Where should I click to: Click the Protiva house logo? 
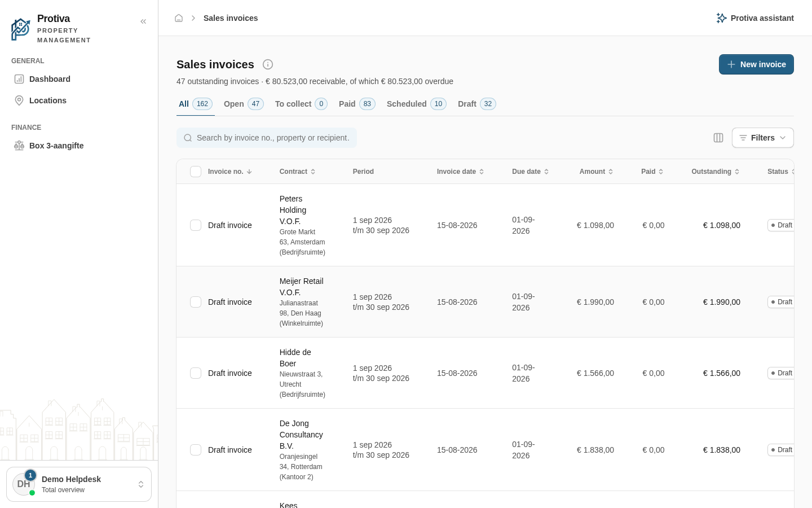pos(21,29)
